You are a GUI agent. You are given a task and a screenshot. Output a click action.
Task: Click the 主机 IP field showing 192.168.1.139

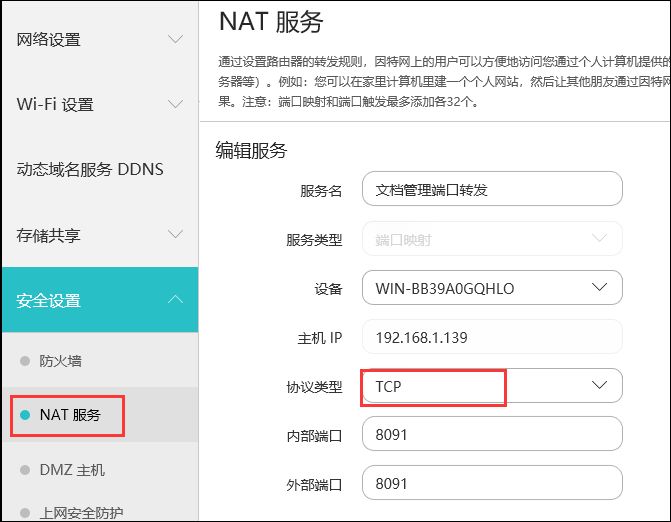[491, 337]
